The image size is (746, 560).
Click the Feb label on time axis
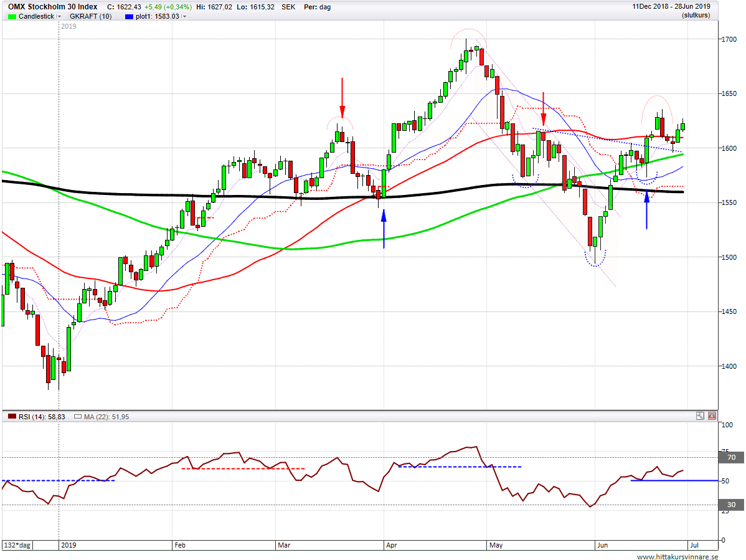click(x=181, y=545)
